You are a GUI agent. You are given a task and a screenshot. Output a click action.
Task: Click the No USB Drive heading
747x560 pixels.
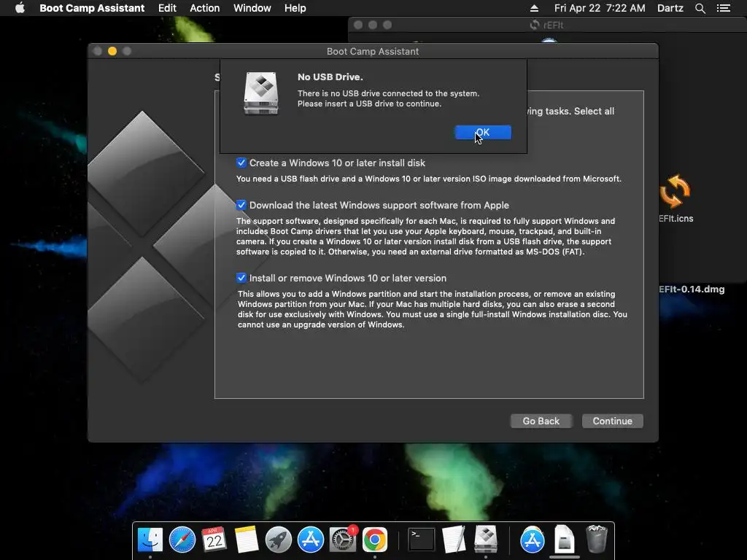point(330,77)
